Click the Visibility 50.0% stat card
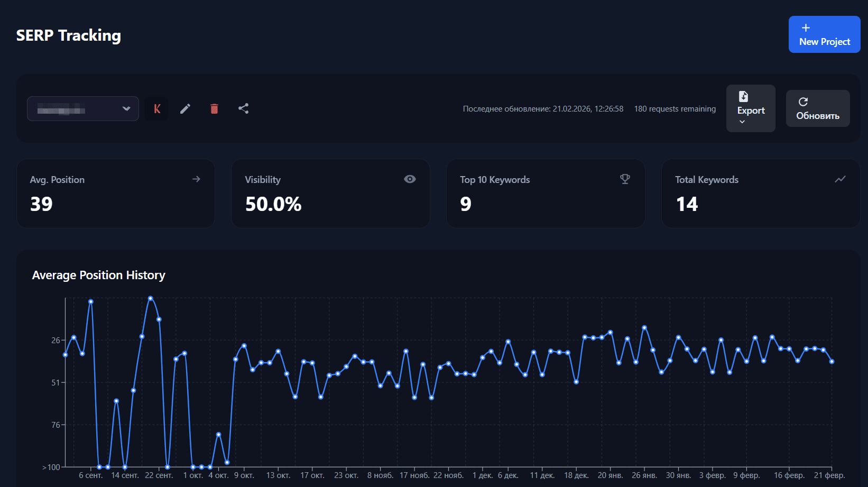Viewport: 868px width, 487px height. [x=330, y=194]
